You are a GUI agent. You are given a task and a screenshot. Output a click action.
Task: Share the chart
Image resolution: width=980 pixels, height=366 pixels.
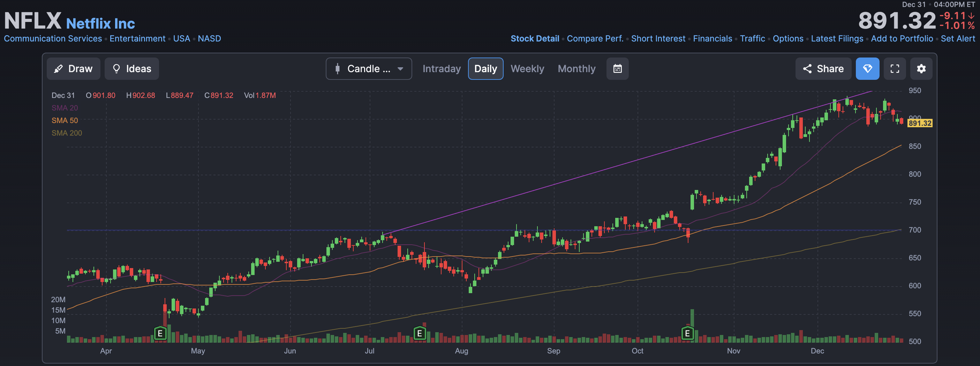point(823,69)
